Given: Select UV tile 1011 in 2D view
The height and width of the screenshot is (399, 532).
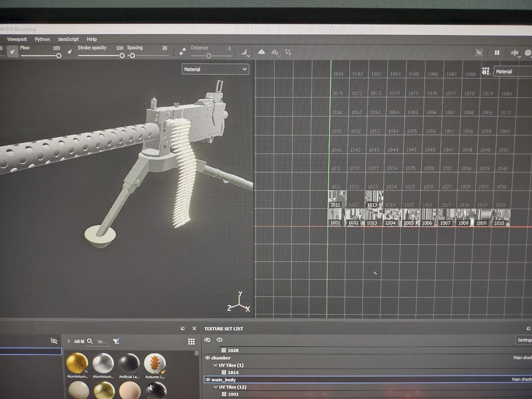Looking at the screenshot, I should (337, 199).
